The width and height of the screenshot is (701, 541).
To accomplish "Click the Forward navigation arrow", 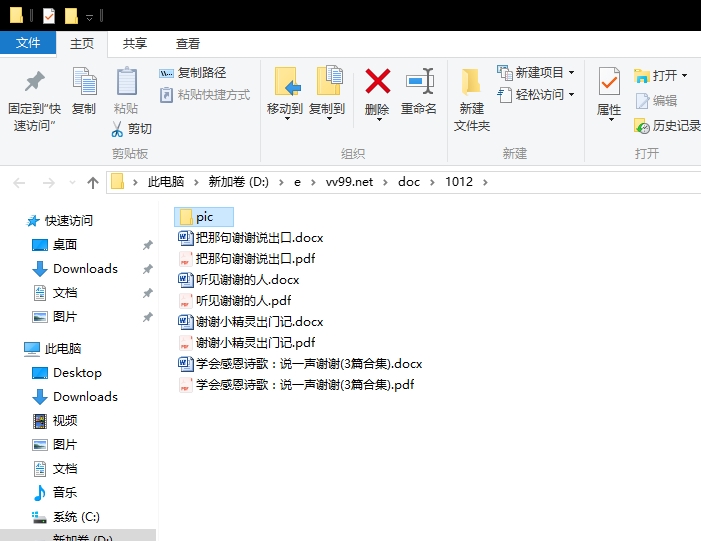I will point(48,182).
